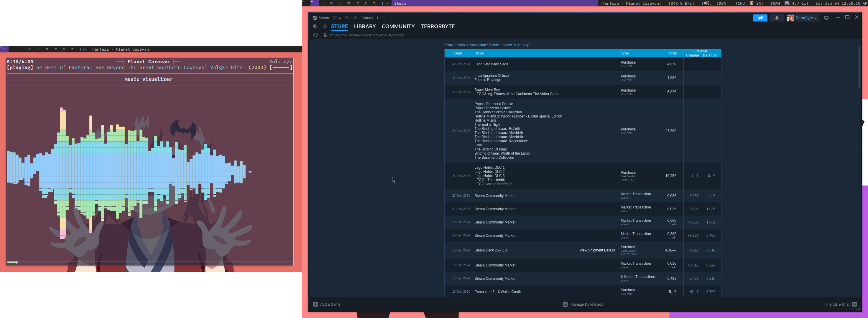
Task: Select the Insaniquarium Deluxe purchase row
Action: (x=583, y=78)
